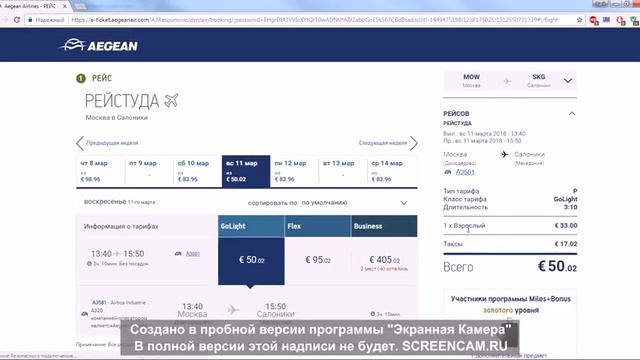Go to previous week with left arrow

pyautogui.click(x=80, y=143)
